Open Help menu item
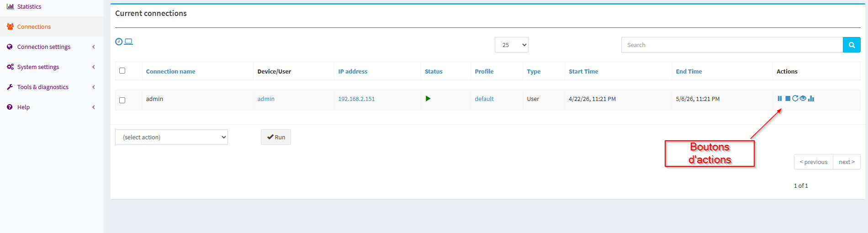Screen dimensions: 868x233 pyautogui.click(x=23, y=107)
